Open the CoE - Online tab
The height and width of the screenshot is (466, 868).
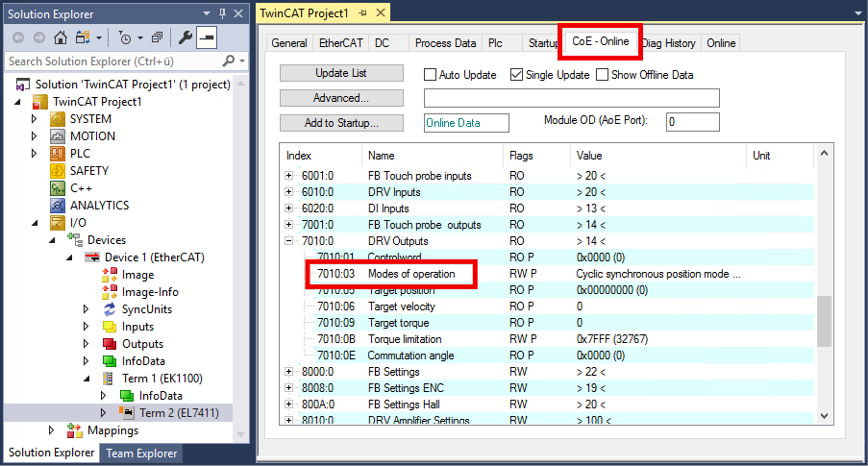coord(600,41)
